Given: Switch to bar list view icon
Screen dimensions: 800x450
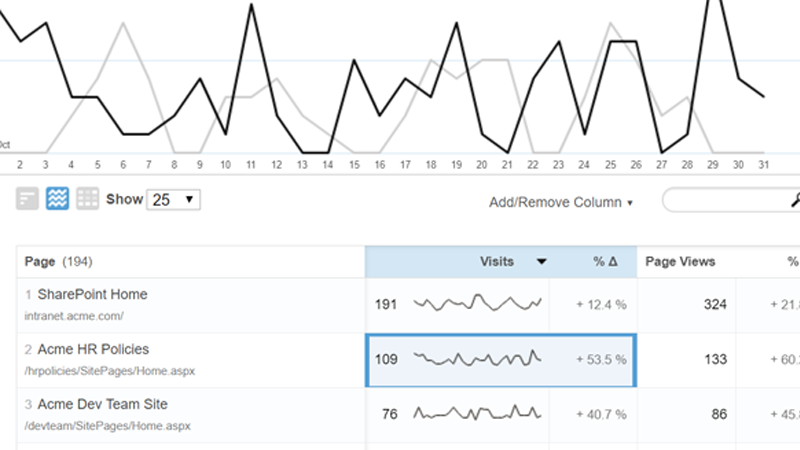Looking at the screenshot, I should (x=27, y=198).
